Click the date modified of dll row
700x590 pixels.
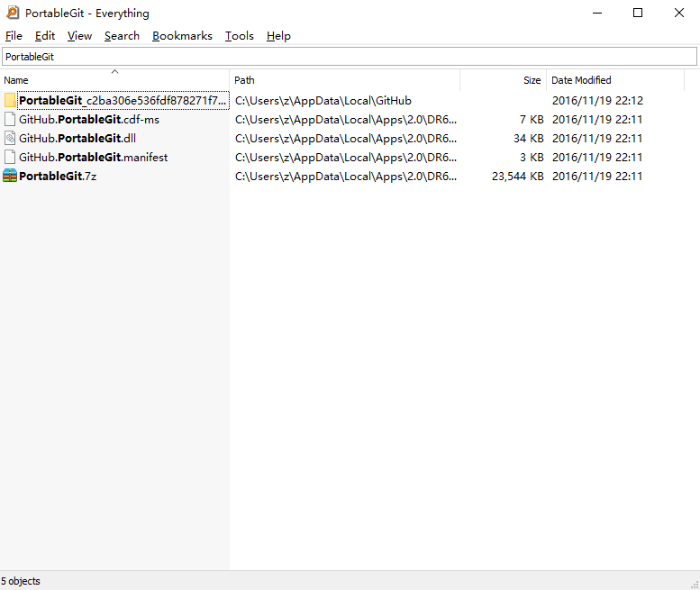(597, 139)
